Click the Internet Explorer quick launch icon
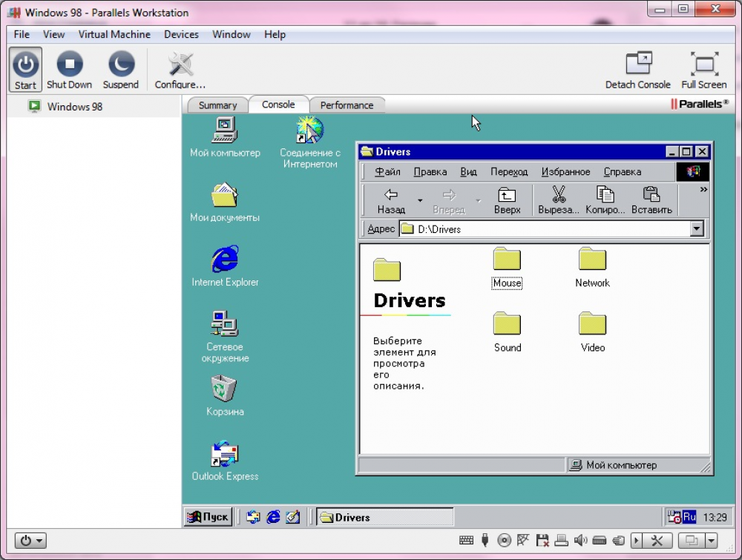742x560 pixels. coord(273,517)
